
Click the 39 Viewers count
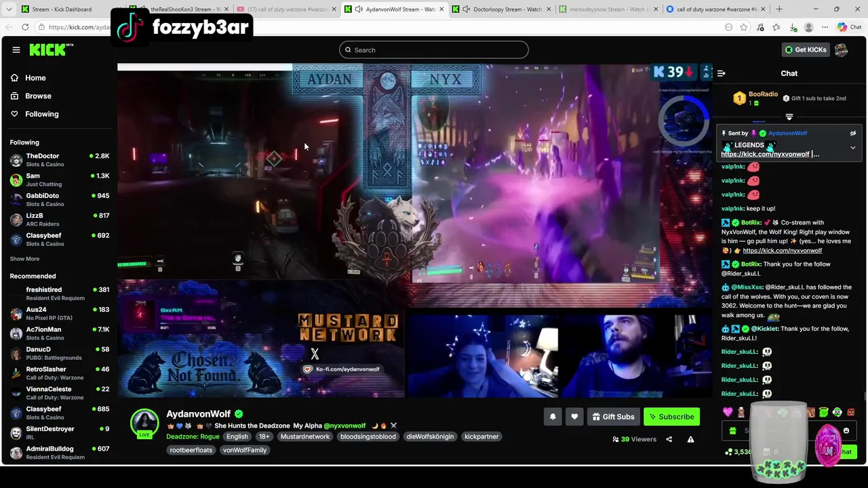[634, 439]
